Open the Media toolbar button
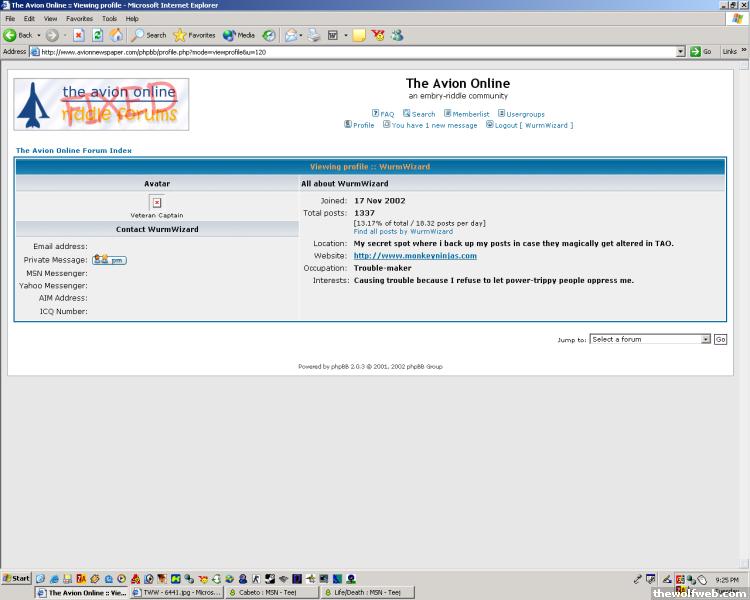The height and width of the screenshot is (600, 750). click(239, 35)
